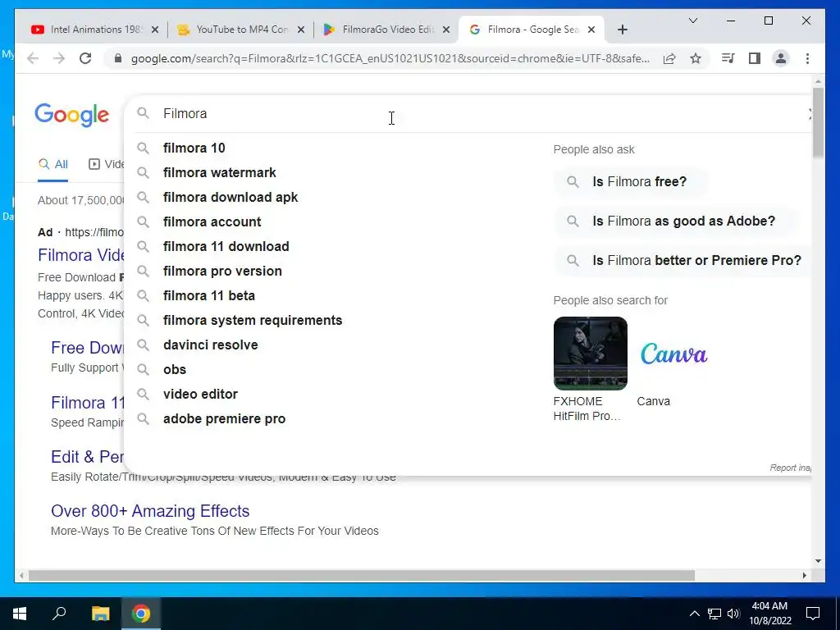The image size is (840, 630).
Task: Switch to Intel Animations YouTube tab
Action: coord(94,30)
